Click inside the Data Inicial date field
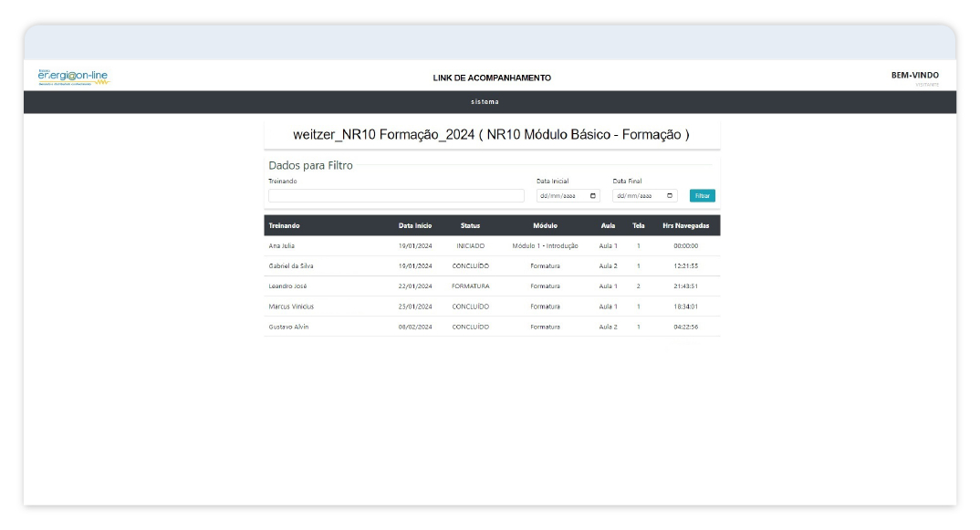The image size is (980, 530). point(558,195)
